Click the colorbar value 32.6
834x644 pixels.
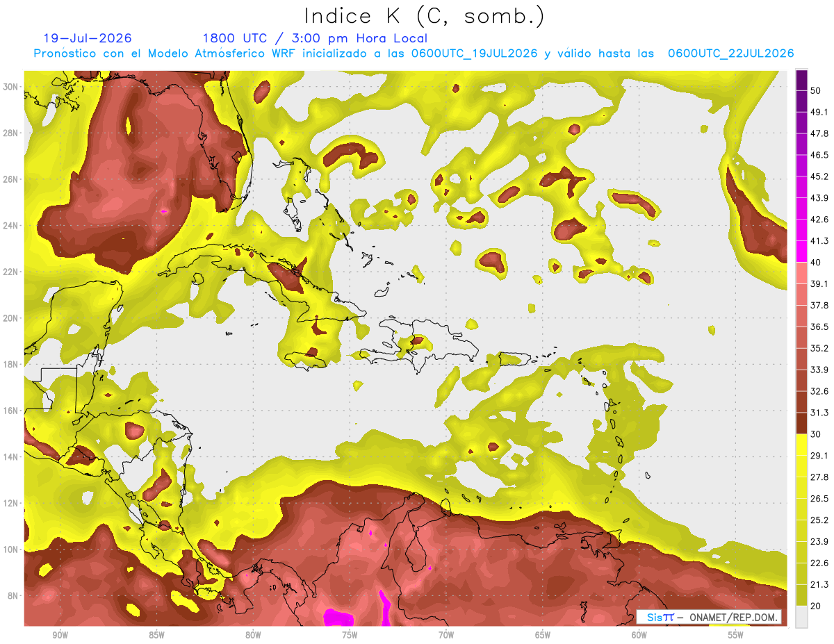point(819,391)
